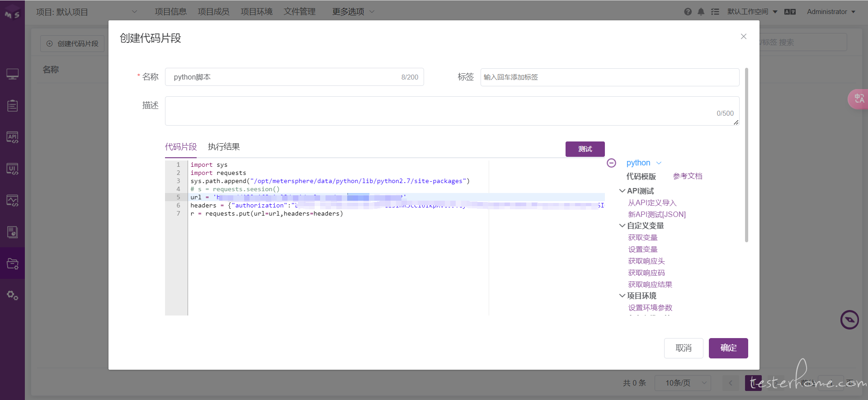Screen dimensions: 868x400
Task: Click the 创建代码片段 button behind the dialog
Action: point(73,44)
